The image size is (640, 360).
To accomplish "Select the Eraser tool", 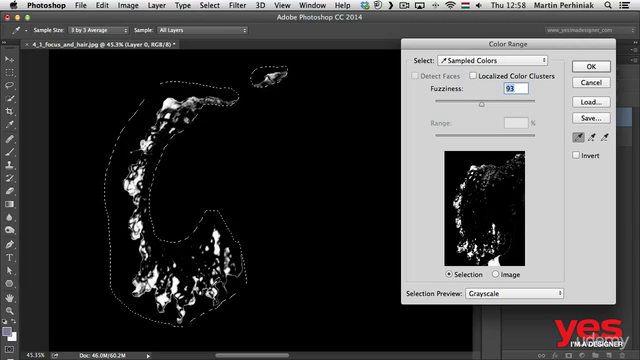I will pyautogui.click(x=9, y=191).
